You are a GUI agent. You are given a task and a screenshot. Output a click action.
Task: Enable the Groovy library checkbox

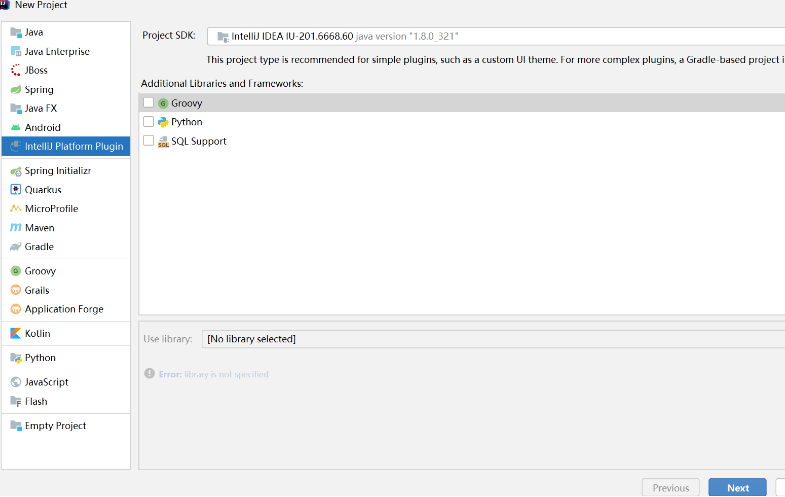tap(149, 103)
